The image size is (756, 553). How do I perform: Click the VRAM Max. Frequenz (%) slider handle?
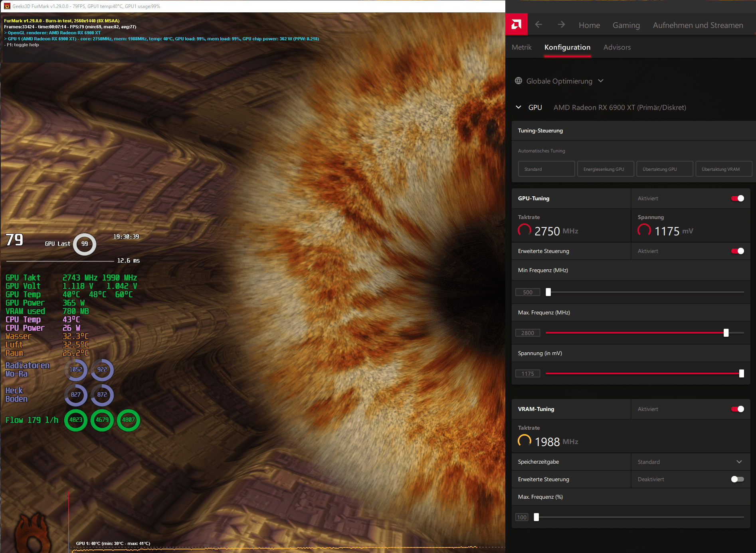(x=536, y=517)
